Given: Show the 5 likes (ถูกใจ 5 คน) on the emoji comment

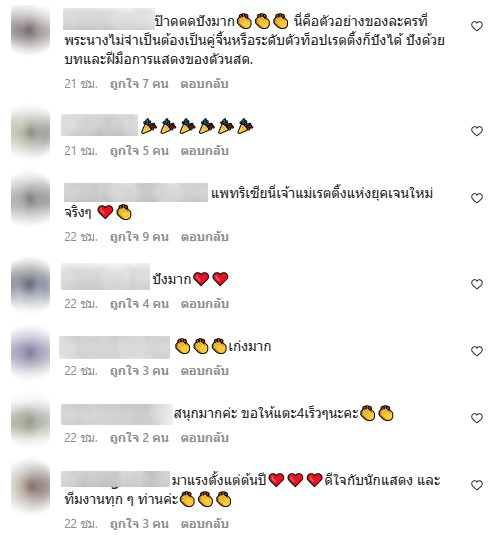Looking at the screenshot, I should pos(139,151).
